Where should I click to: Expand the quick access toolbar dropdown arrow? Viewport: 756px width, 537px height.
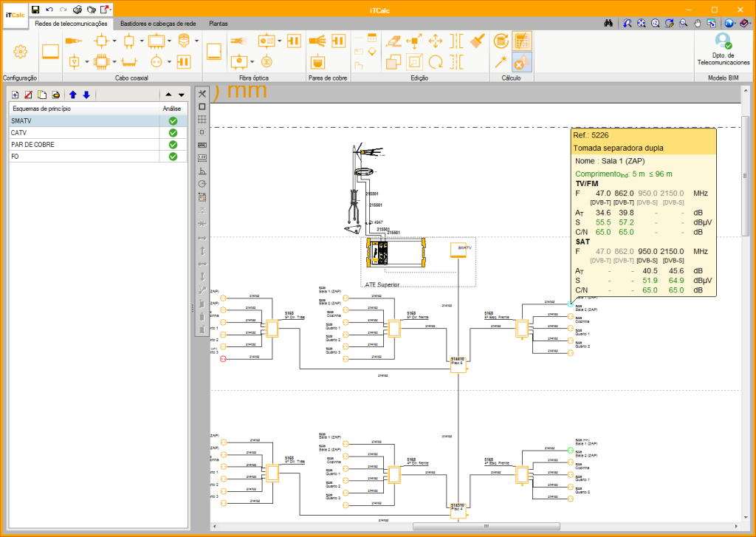(x=111, y=10)
